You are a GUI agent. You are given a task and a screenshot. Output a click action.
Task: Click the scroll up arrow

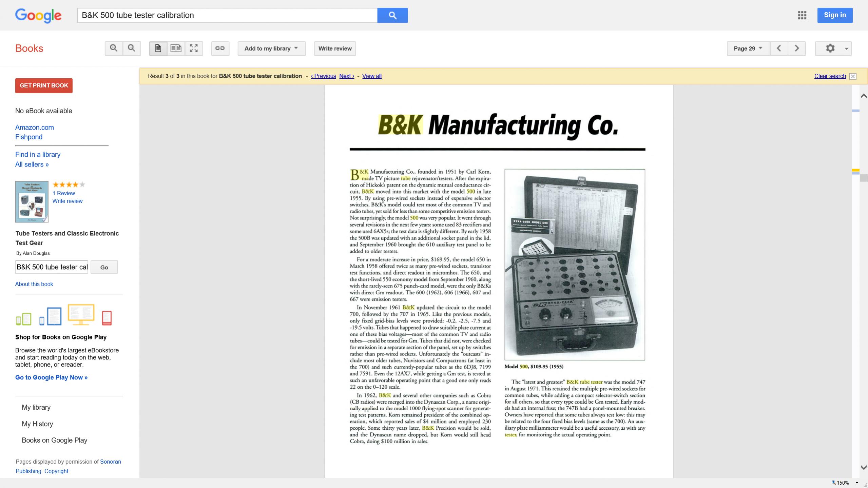[x=864, y=96]
